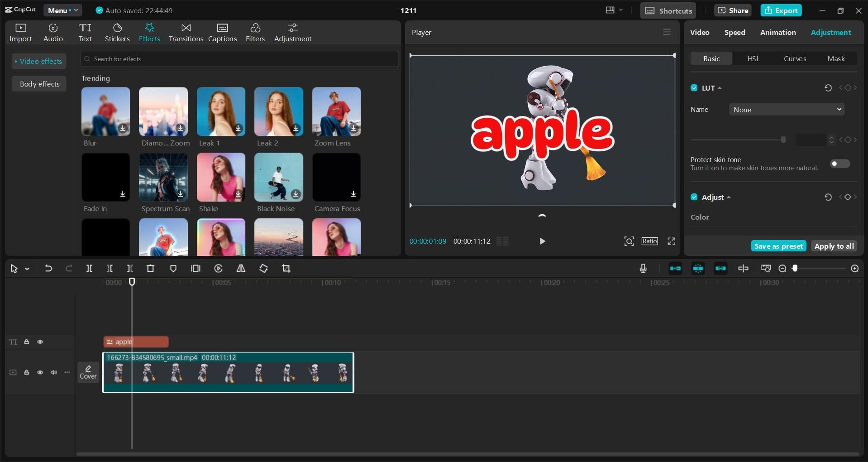Open the layout switcher dropdown

coord(614,10)
